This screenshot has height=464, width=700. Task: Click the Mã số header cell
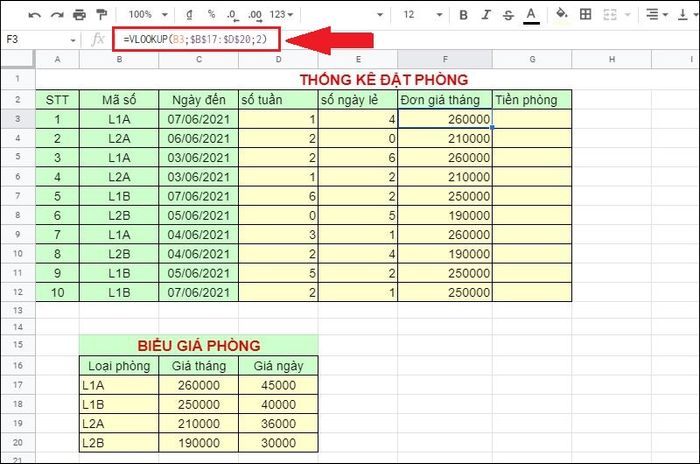[119, 100]
